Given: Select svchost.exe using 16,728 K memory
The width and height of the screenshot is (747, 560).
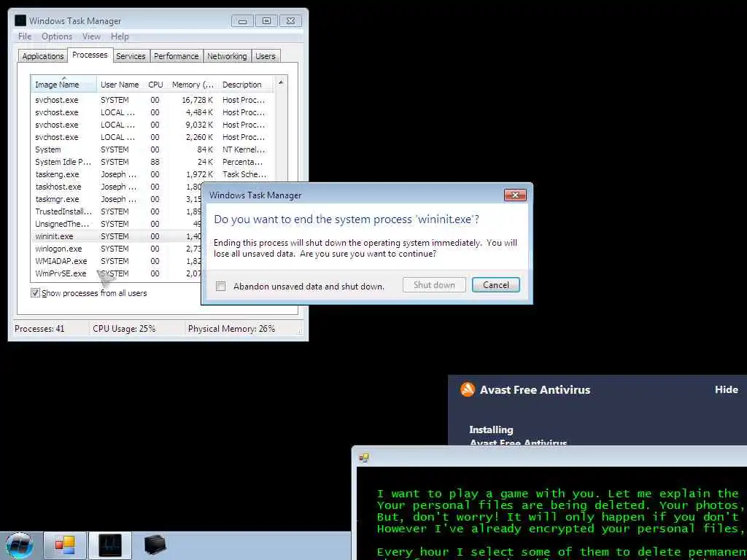Looking at the screenshot, I should point(150,100).
